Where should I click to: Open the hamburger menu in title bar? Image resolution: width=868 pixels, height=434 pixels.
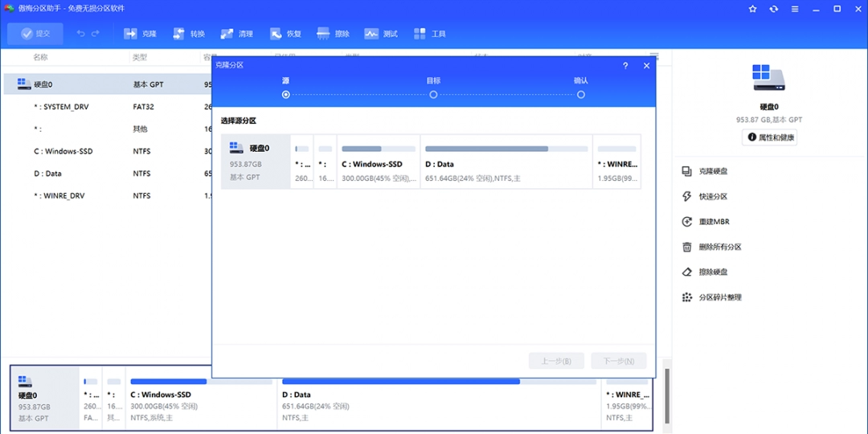(795, 9)
